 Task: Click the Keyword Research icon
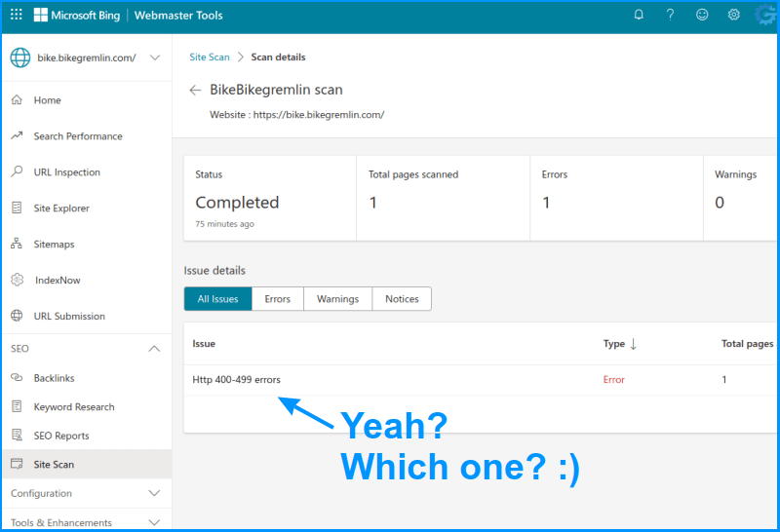[x=17, y=406]
